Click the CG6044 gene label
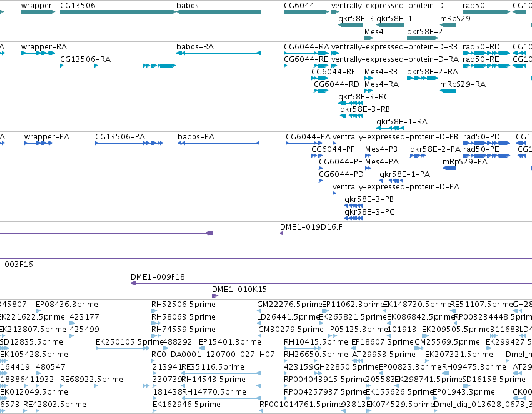532x414 pixels. [299, 6]
